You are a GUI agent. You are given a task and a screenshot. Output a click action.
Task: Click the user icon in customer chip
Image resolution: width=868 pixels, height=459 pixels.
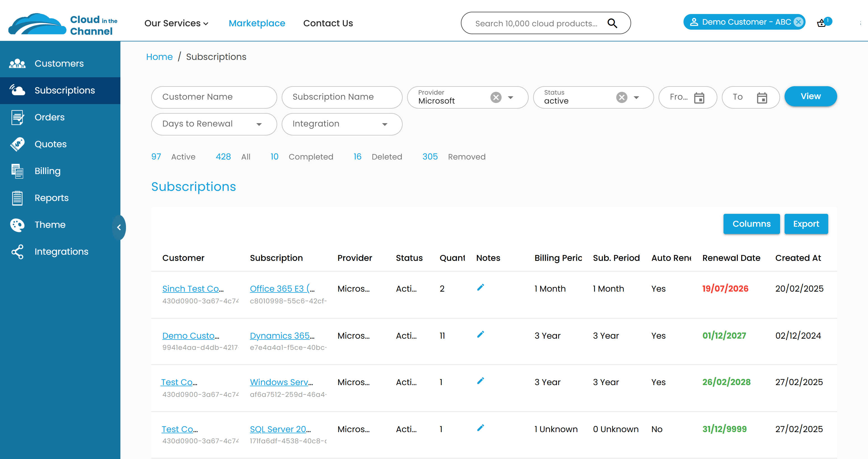click(x=694, y=22)
